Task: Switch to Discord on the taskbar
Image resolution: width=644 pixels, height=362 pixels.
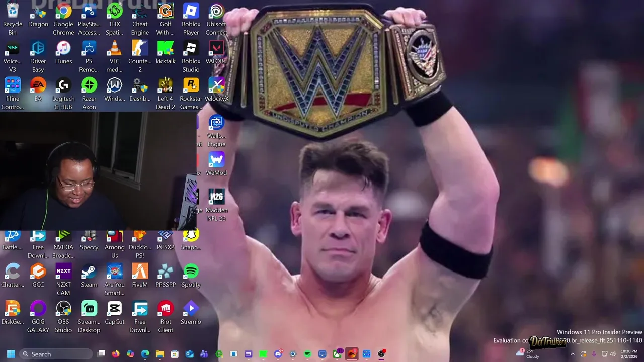Action: point(278,354)
